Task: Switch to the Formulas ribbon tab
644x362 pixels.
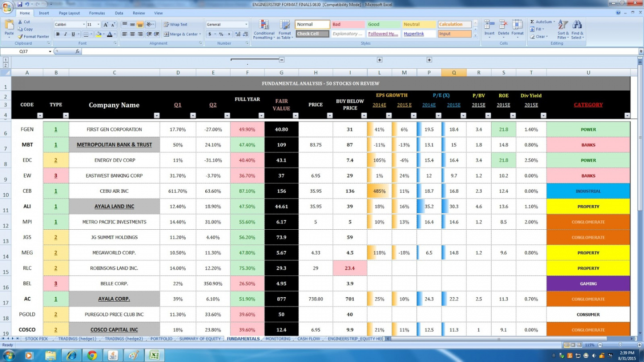Action: tap(97, 13)
